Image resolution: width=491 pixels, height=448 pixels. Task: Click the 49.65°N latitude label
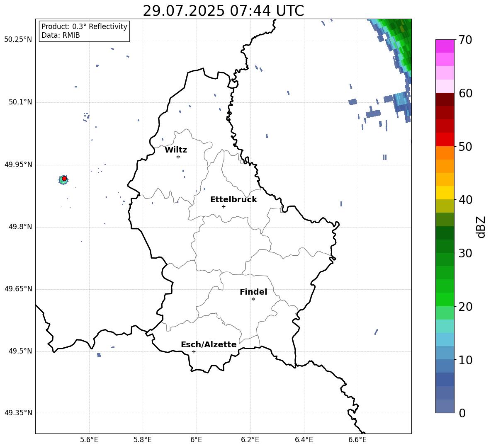18,289
